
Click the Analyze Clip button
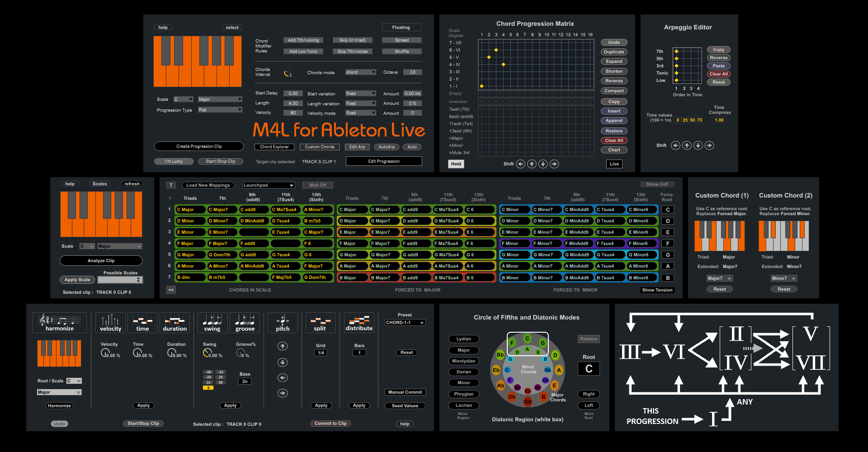(x=101, y=261)
